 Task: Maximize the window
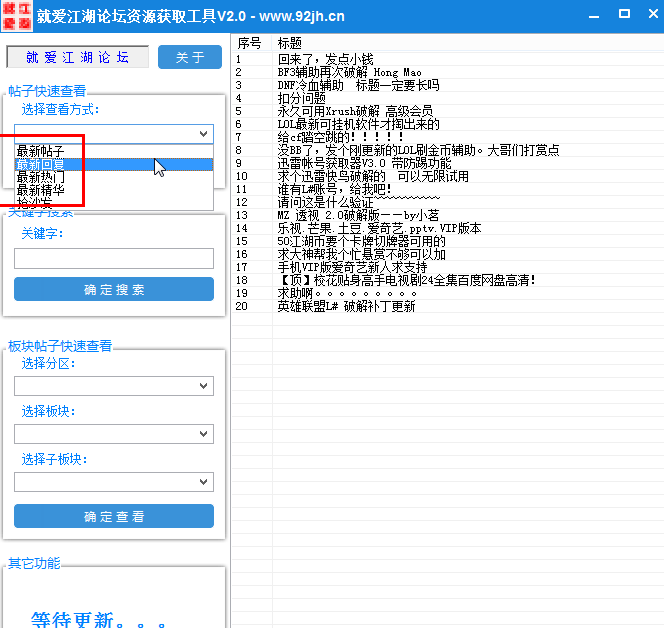click(x=624, y=14)
